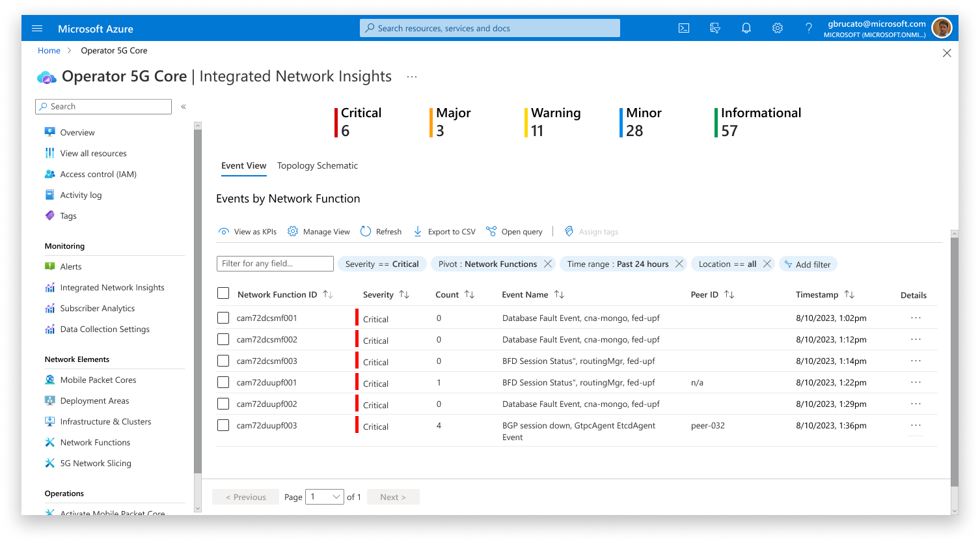Viewport: 980px width, 543px height.
Task: Open Cloud Shell icon in top bar
Action: click(x=684, y=28)
